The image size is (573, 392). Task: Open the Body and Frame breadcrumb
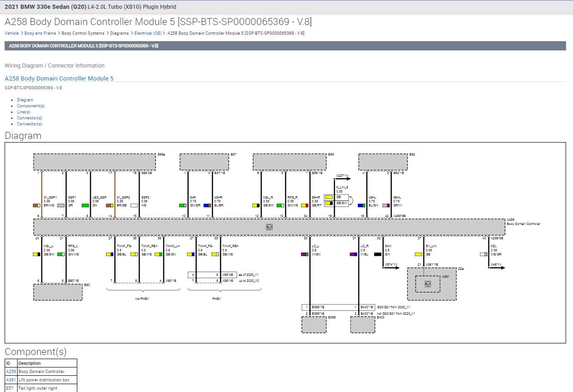point(40,33)
